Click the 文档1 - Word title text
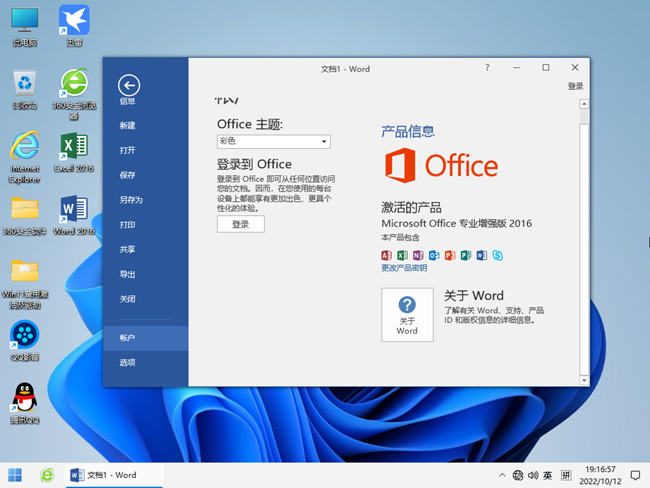 pyautogui.click(x=345, y=69)
